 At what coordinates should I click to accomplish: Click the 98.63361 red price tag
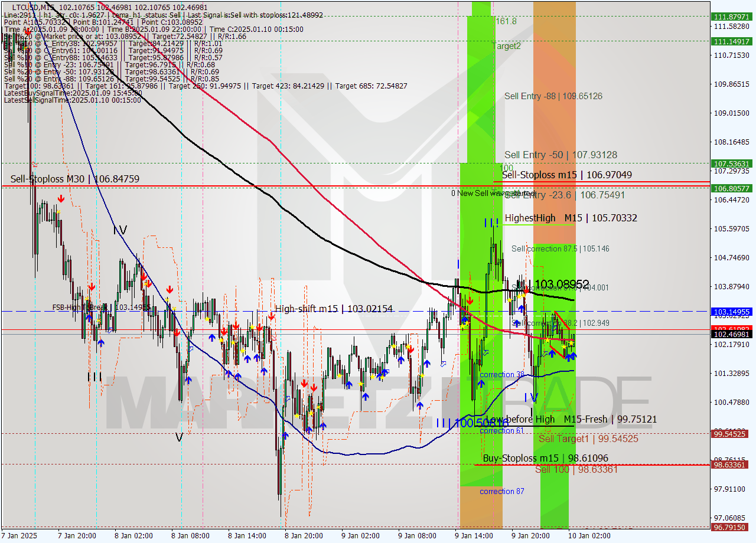click(x=732, y=465)
